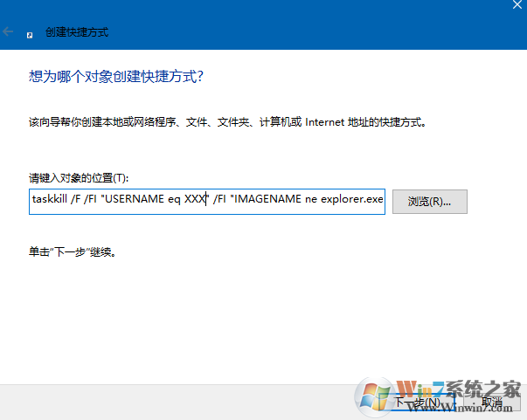Click the back arrow in title bar

tap(8, 32)
